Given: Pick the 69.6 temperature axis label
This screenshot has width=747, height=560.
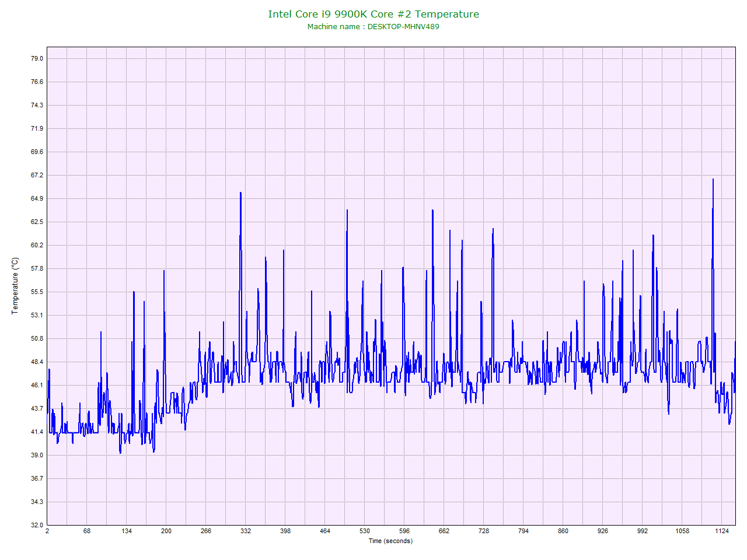Looking at the screenshot, I should click(37, 152).
